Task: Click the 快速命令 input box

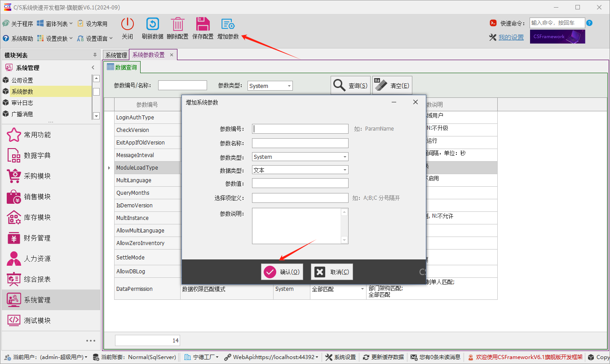Action: pos(557,23)
